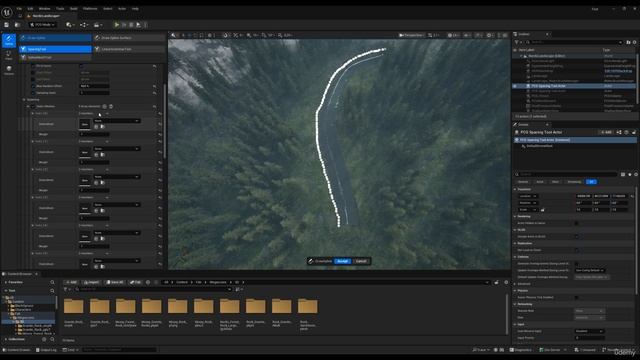Click the Save icon in main toolbar
Image resolution: width=640 pixels, height=360 pixels.
click(7, 25)
